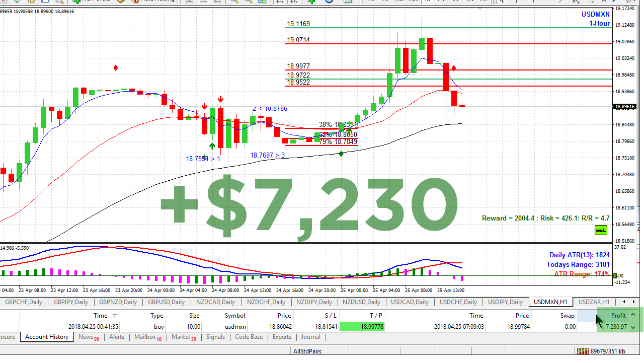Open the USDZAR,H1 chart tab
Image resolution: width=644 pixels, height=363 pixels.
pos(594,302)
